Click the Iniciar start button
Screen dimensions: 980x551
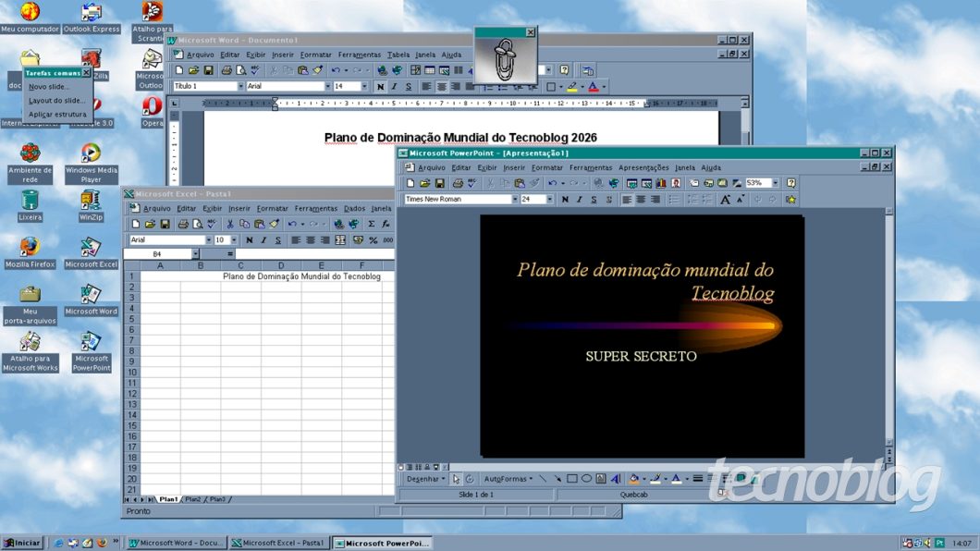pyautogui.click(x=22, y=543)
